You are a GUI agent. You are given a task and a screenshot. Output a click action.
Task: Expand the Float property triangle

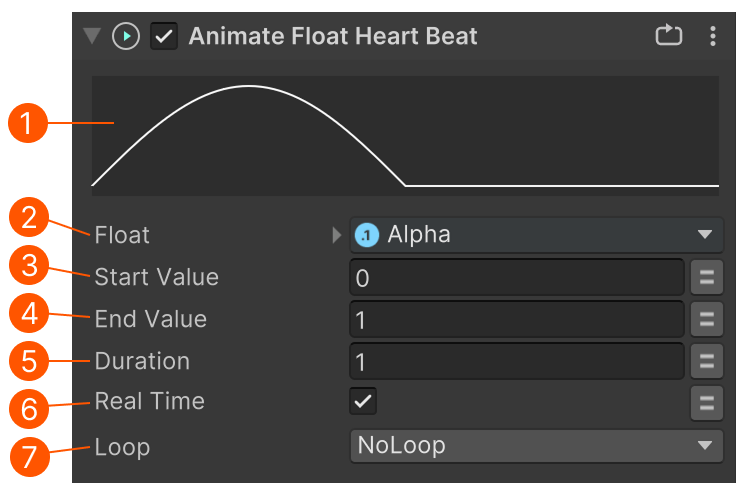point(336,235)
